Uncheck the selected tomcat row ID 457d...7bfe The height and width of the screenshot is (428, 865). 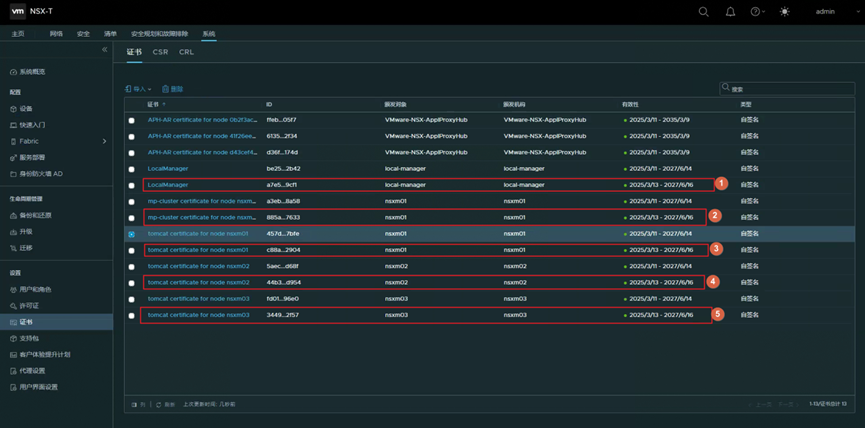(x=131, y=234)
